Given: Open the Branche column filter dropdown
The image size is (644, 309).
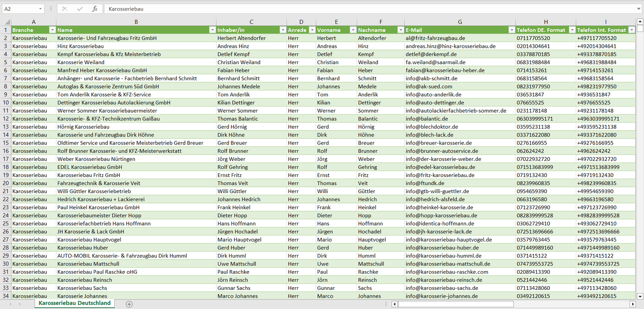Looking at the screenshot, I should tap(52, 30).
